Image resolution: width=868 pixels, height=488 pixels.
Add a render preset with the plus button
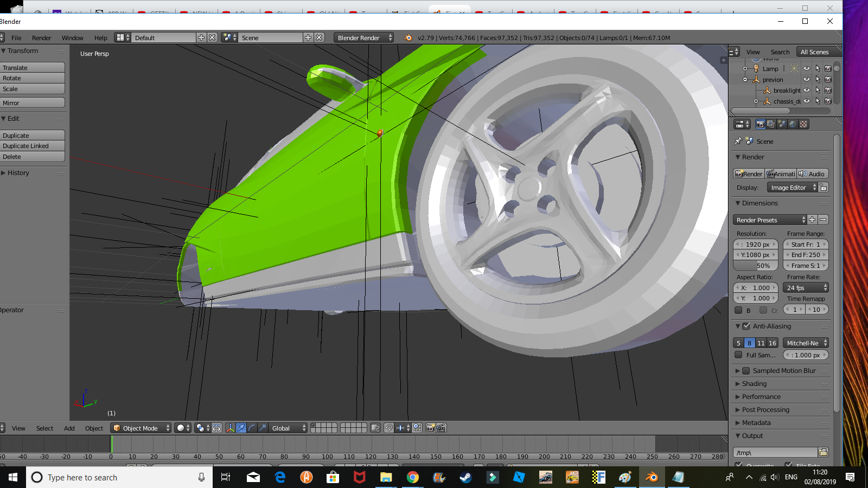812,220
